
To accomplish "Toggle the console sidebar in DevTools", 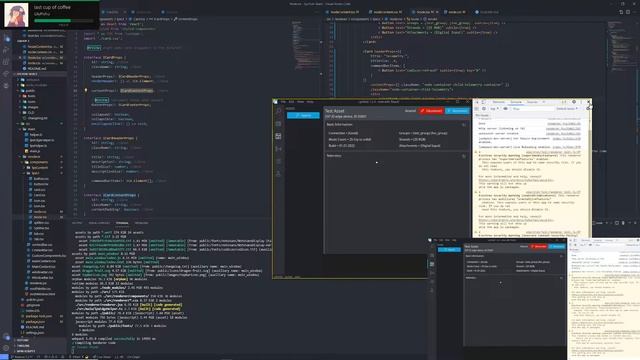I will tap(477, 109).
